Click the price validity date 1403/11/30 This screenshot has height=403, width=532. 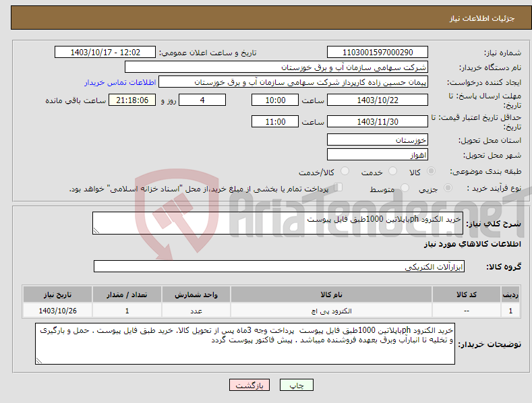tap(378, 121)
